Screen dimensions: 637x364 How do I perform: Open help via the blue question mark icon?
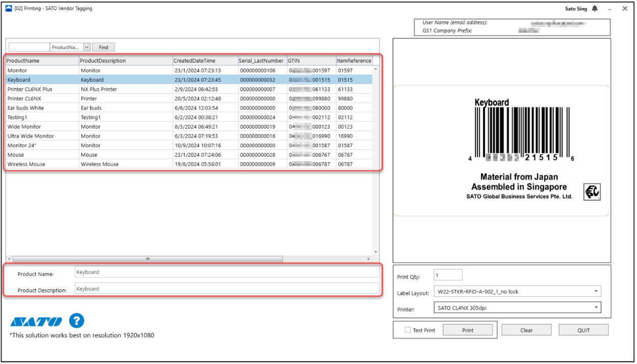point(76,321)
